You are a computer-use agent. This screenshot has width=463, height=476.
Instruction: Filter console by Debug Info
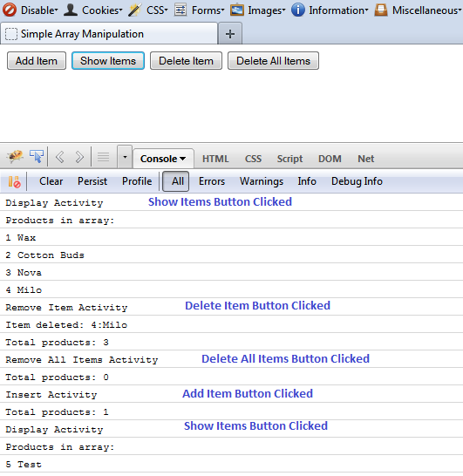click(357, 181)
